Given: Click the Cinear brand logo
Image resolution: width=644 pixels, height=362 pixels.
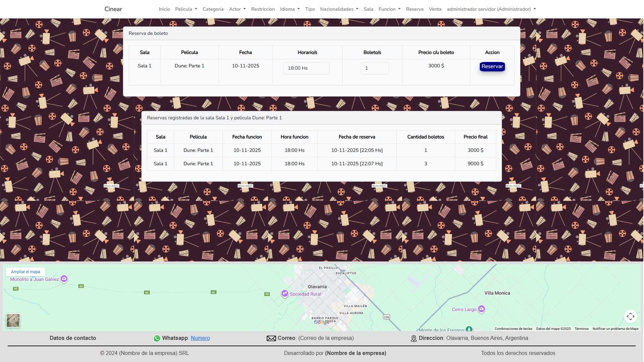Looking at the screenshot, I should point(113,9).
